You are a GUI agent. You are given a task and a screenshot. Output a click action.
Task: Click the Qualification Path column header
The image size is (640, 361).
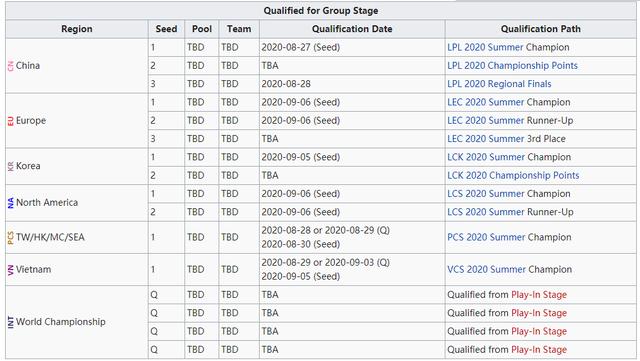pyautogui.click(x=540, y=29)
